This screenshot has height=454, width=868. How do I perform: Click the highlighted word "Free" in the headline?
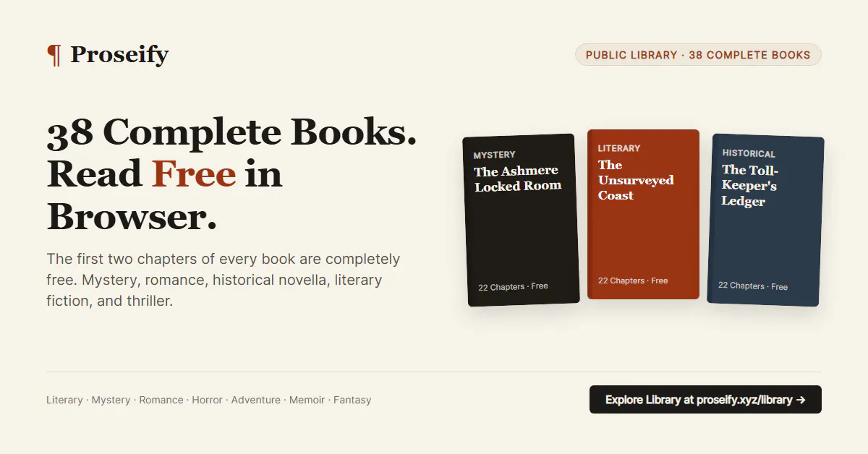pyautogui.click(x=194, y=174)
